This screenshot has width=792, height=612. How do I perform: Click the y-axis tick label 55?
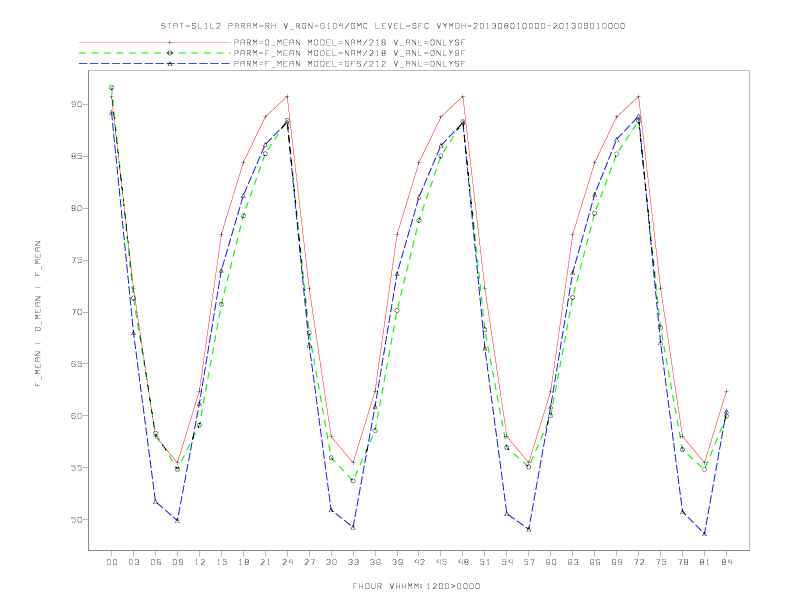point(77,468)
